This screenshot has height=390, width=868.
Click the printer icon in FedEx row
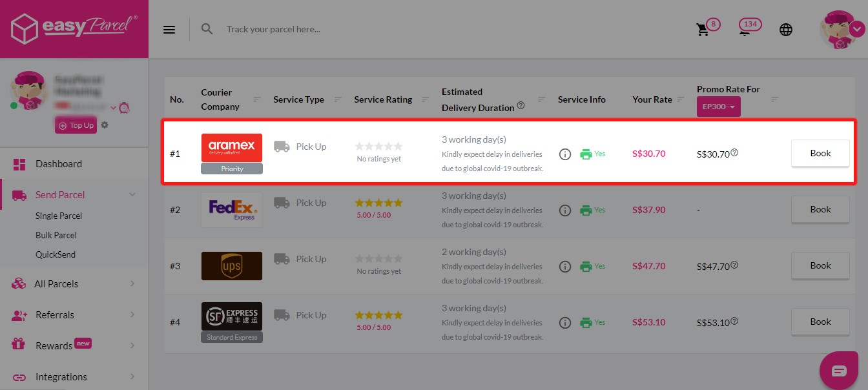586,210
